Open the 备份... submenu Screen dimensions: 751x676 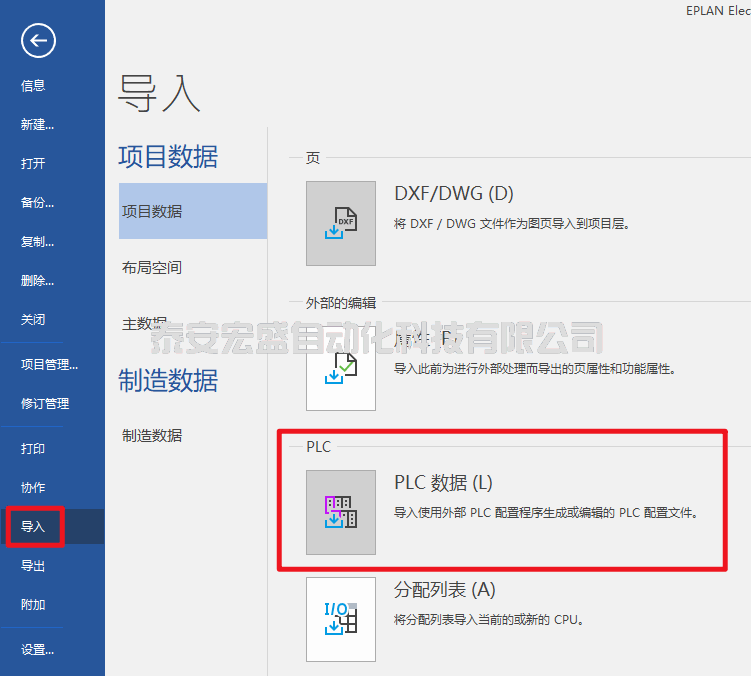(37, 203)
